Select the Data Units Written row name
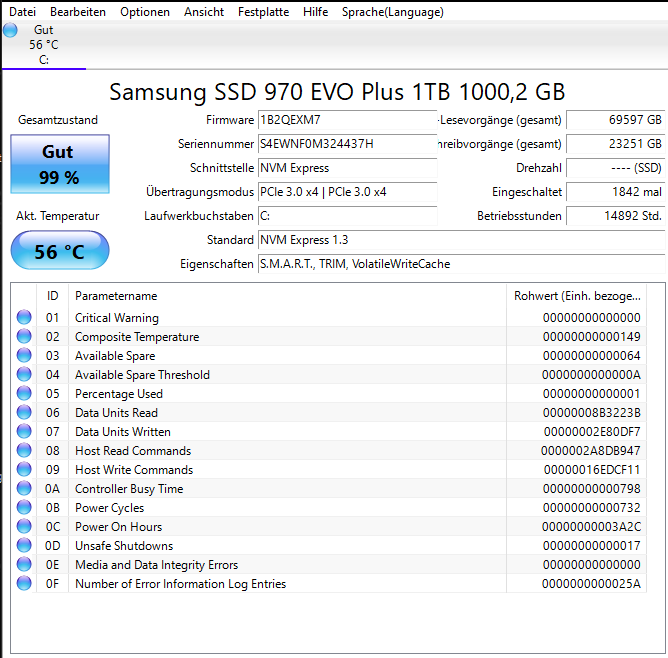 pyautogui.click(x=123, y=432)
